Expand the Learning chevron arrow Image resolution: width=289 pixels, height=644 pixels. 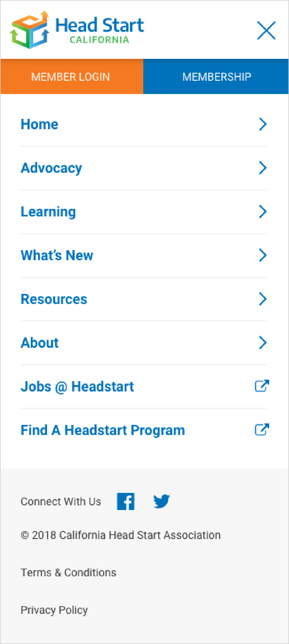click(x=263, y=212)
